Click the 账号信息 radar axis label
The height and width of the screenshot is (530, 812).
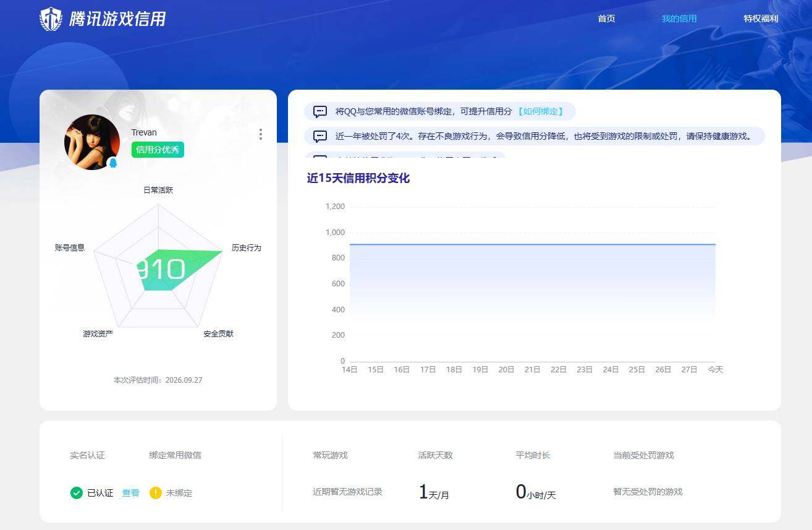tap(70, 248)
